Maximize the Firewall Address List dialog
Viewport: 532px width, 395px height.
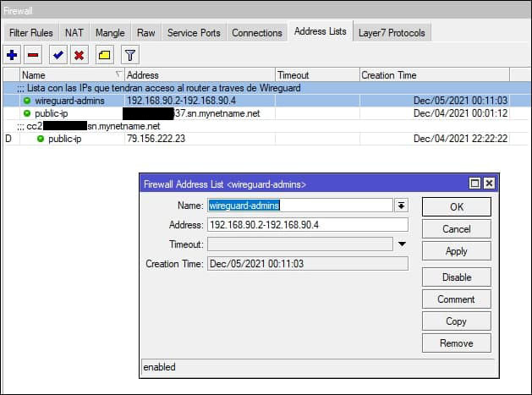click(x=474, y=184)
